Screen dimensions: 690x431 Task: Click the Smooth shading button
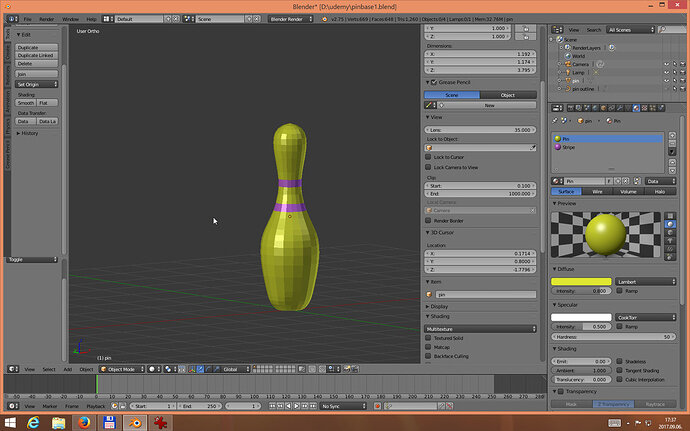[26, 103]
